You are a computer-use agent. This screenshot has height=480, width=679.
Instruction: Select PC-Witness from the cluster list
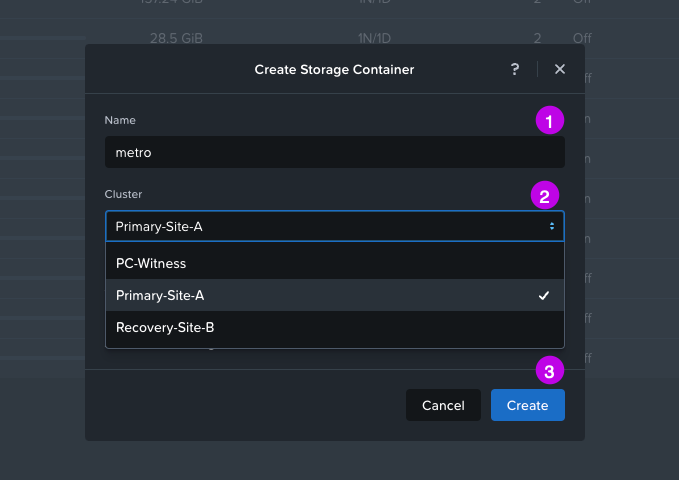click(x=334, y=263)
